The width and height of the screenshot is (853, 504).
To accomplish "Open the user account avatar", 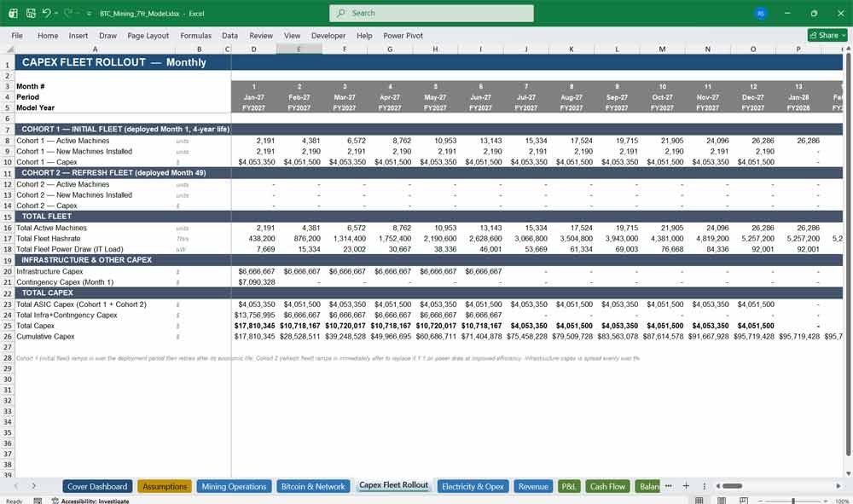I will coord(761,14).
